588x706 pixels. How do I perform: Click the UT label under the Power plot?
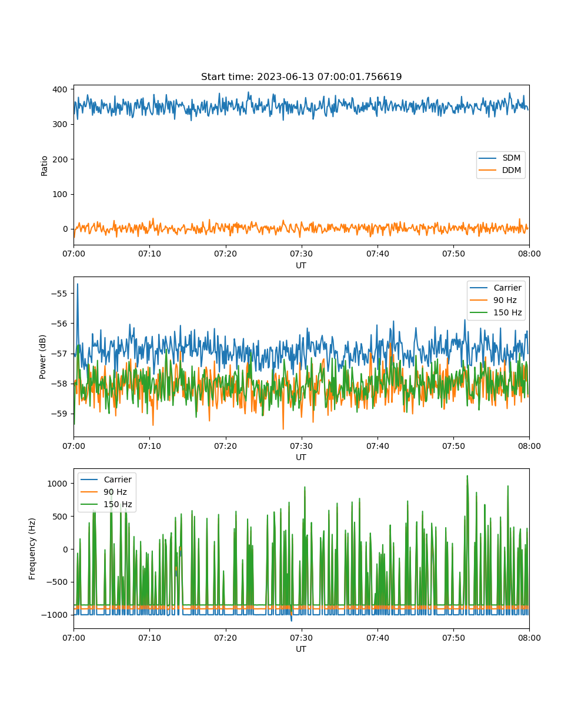point(301,457)
